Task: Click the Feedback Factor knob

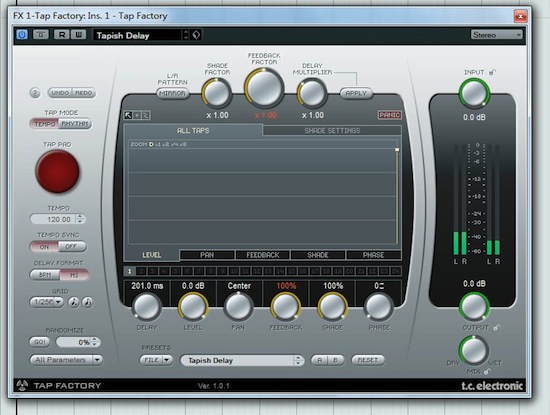Action: pyautogui.click(x=264, y=87)
